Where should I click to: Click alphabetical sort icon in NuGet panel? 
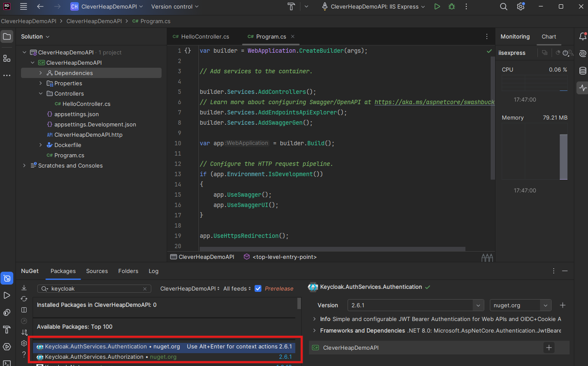(24, 332)
